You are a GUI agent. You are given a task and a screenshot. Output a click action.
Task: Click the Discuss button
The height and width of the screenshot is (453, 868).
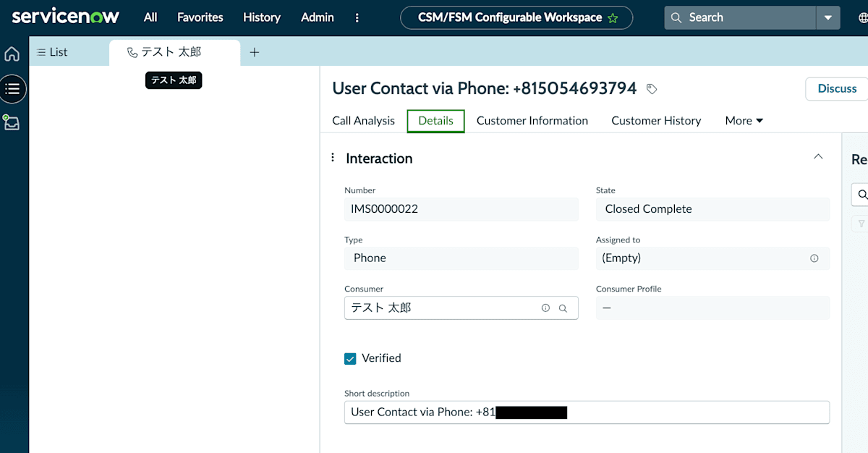click(837, 88)
